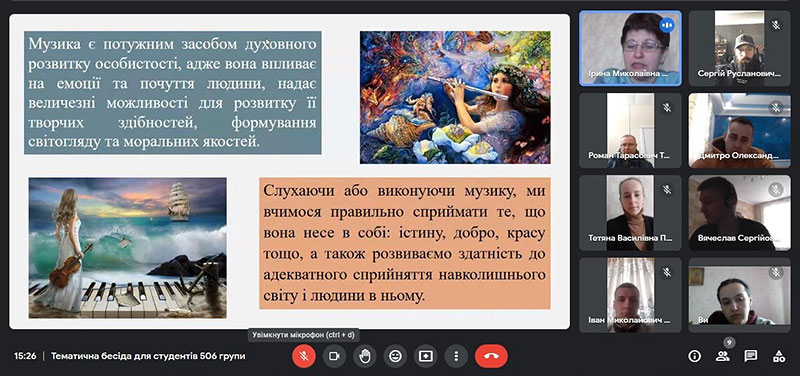Click name label Тетяна Василівна П...
The height and width of the screenshot is (376, 800).
click(x=630, y=238)
